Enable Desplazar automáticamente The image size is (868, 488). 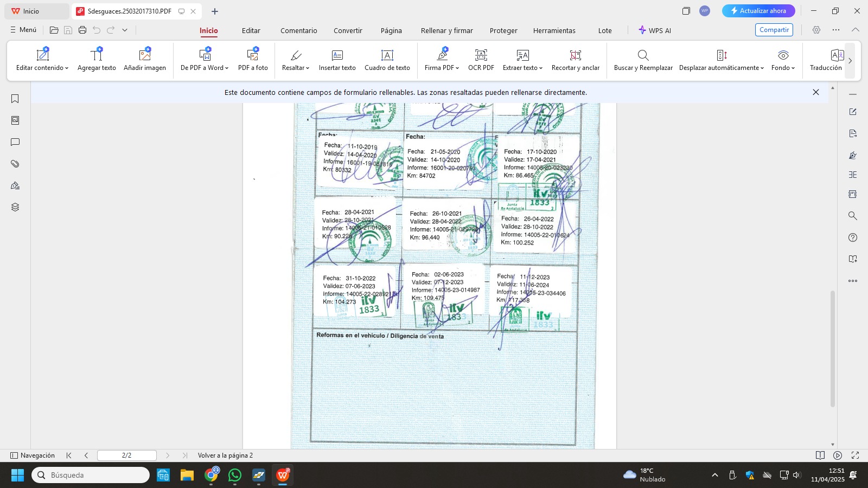pos(722,59)
